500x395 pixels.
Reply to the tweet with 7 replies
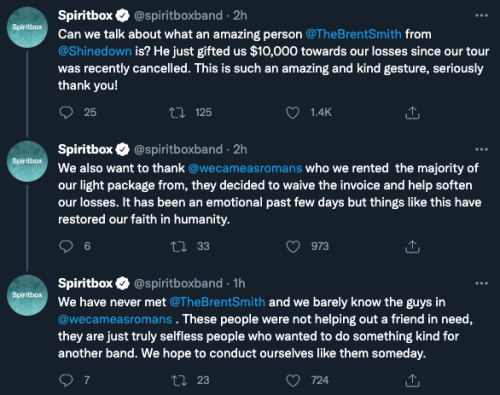pos(66,380)
